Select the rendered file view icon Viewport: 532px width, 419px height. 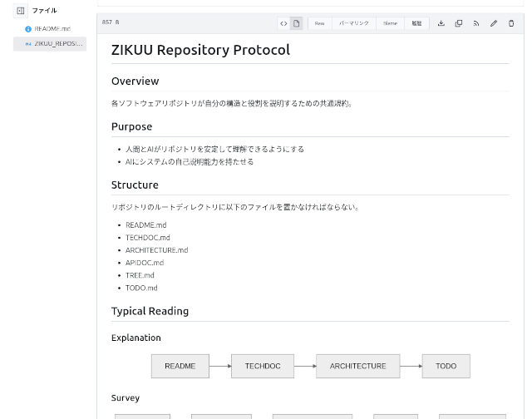point(296,23)
